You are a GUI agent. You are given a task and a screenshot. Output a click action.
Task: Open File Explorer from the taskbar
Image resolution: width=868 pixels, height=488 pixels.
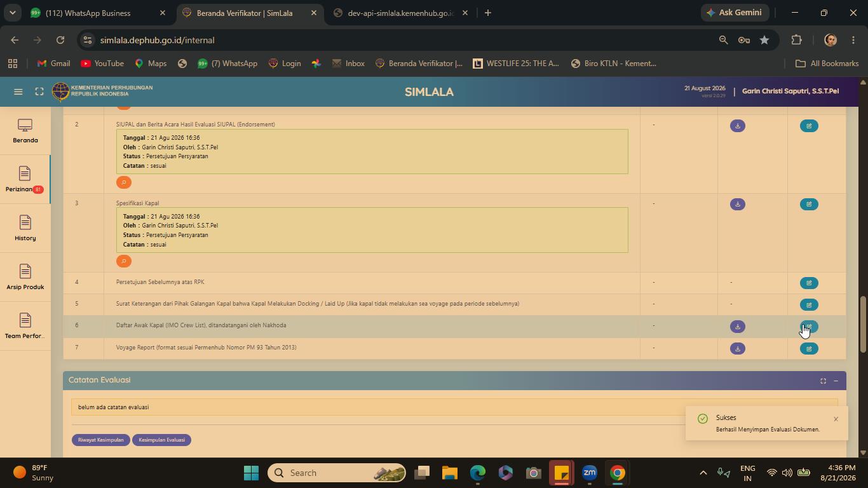(x=450, y=473)
